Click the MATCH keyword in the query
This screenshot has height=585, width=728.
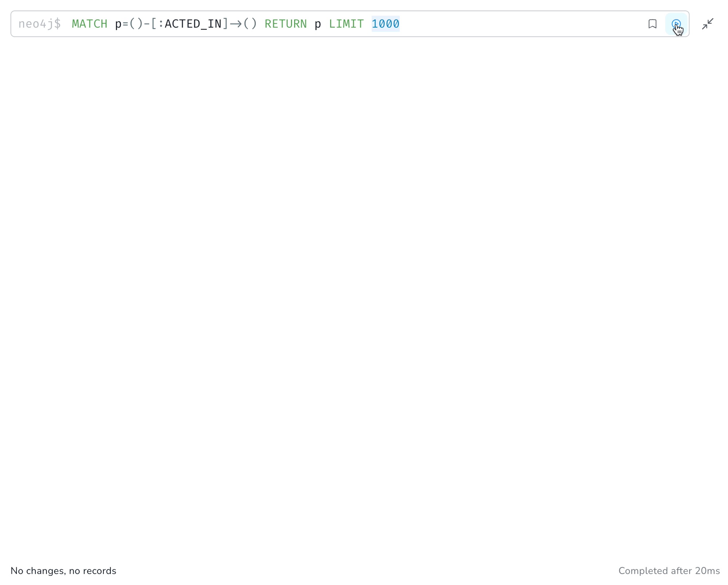(90, 24)
